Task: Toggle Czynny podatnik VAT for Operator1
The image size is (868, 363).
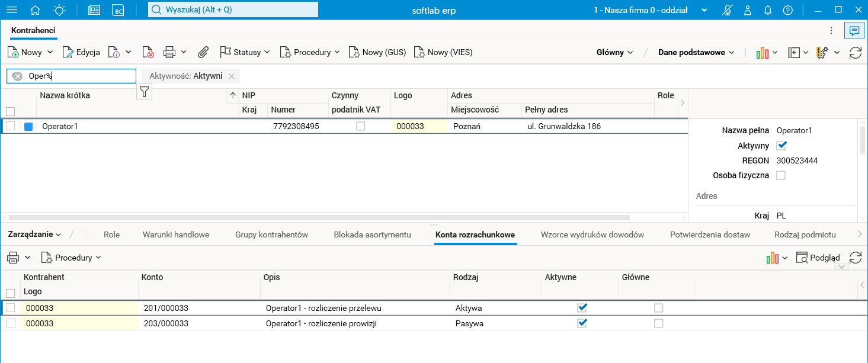Action: click(360, 126)
